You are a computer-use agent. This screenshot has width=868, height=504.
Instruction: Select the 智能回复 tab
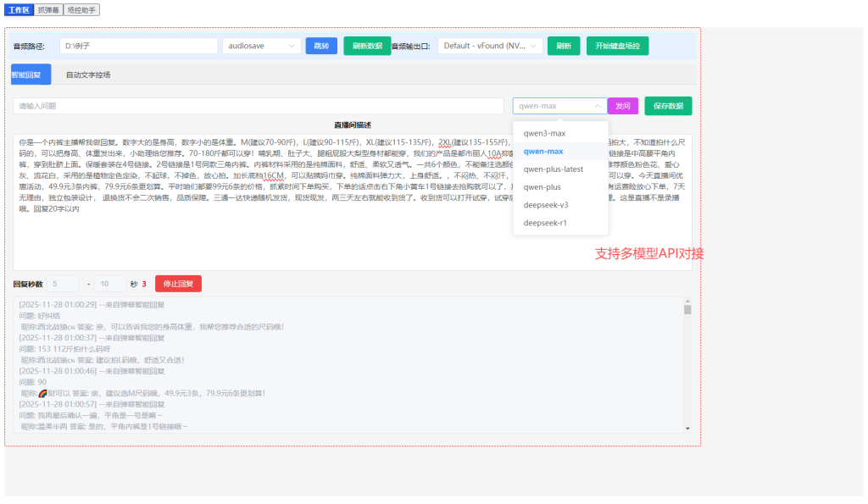click(26, 75)
